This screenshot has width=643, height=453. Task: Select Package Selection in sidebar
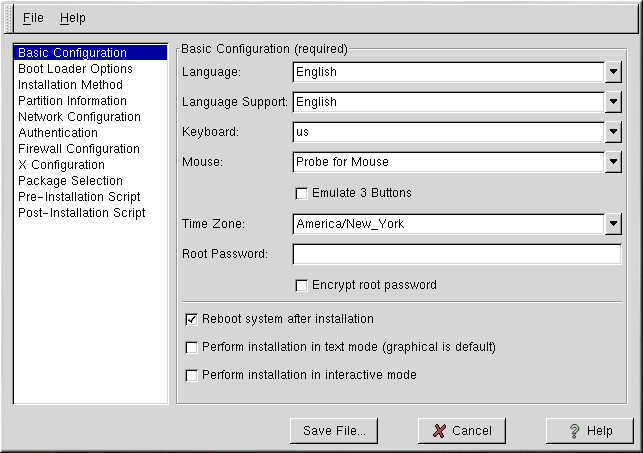(x=70, y=181)
